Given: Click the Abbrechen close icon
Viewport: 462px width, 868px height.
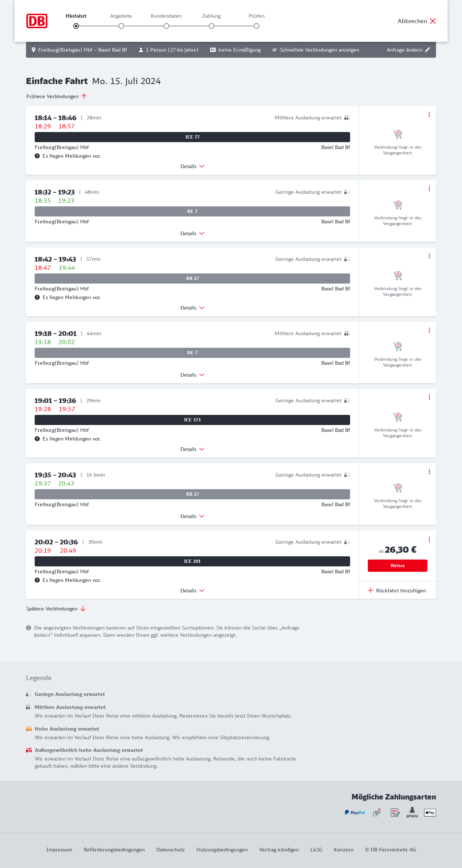Looking at the screenshot, I should pyautogui.click(x=433, y=21).
